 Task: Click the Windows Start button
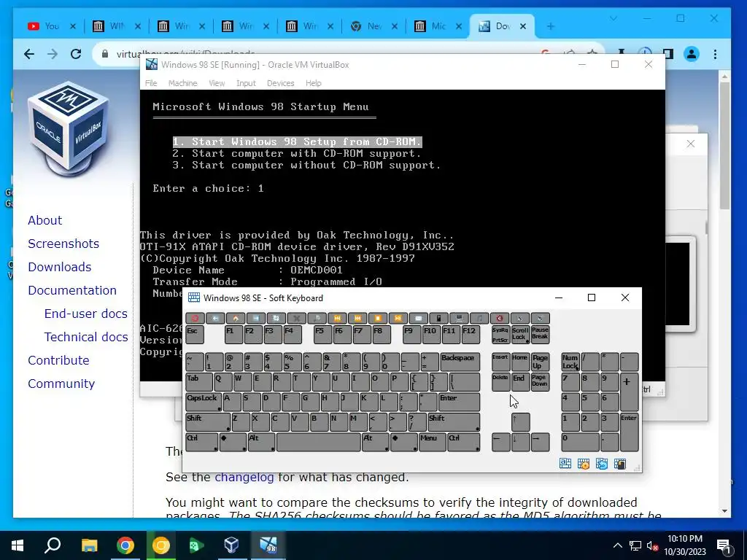pos(18,545)
